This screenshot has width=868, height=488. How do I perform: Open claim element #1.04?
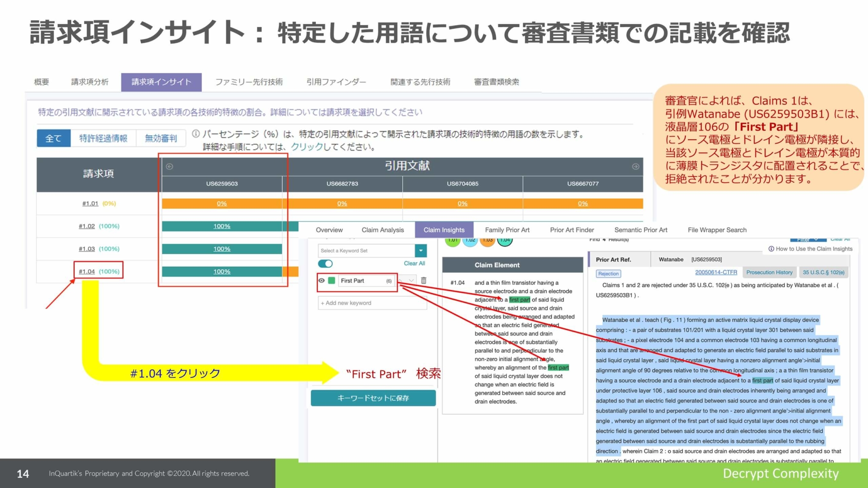(87, 272)
